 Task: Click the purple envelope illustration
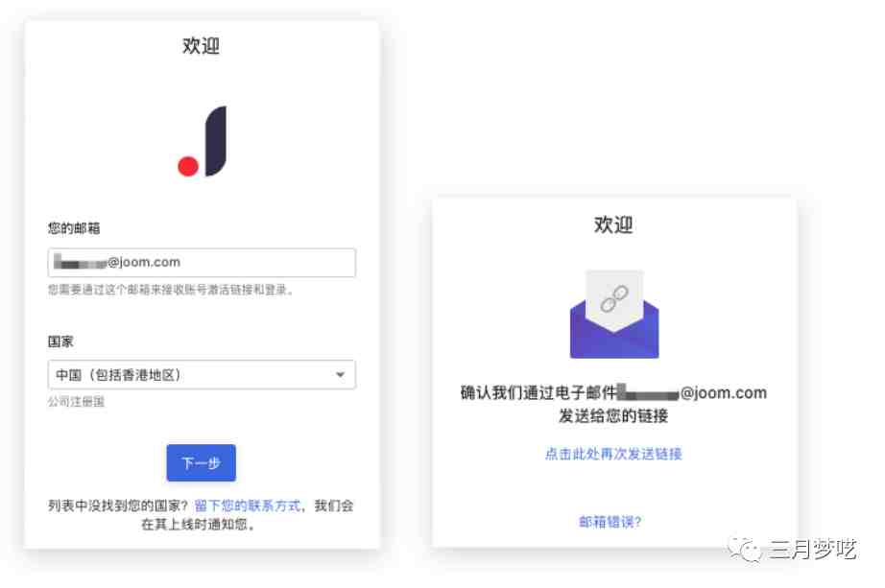(x=614, y=315)
